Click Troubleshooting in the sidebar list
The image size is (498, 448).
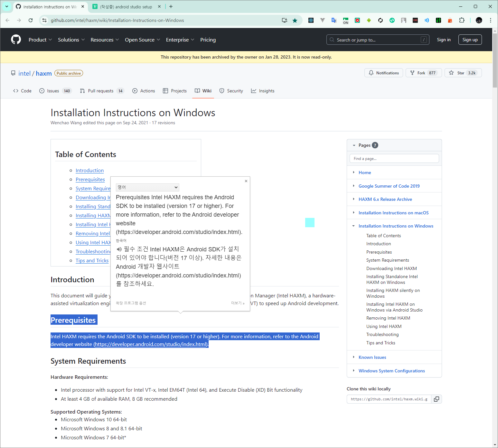click(x=382, y=335)
